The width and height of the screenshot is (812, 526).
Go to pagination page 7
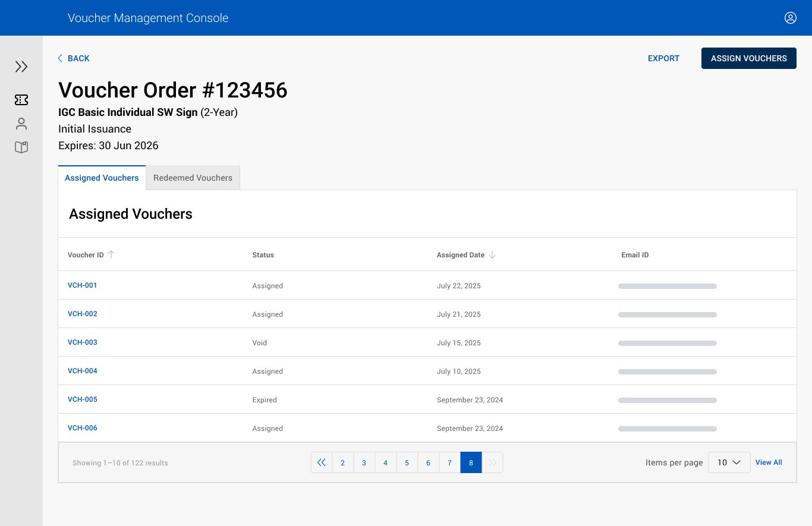click(x=450, y=462)
